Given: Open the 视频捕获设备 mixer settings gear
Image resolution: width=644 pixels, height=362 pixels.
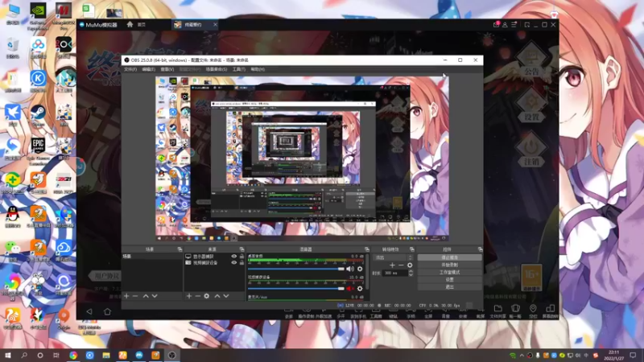Looking at the screenshot, I should tap(360, 289).
